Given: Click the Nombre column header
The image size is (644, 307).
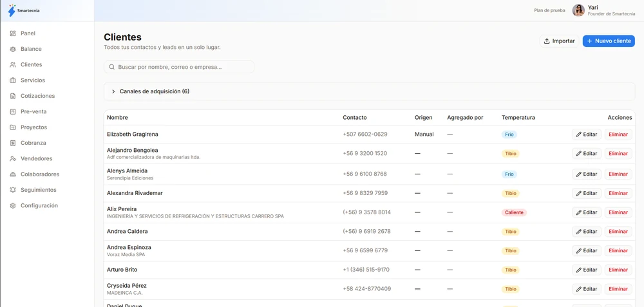Looking at the screenshot, I should point(117,117).
